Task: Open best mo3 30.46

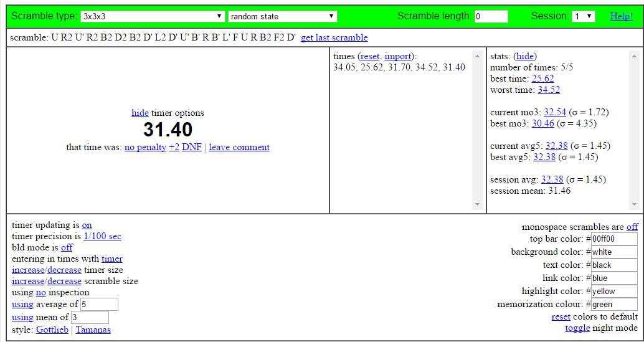Action: click(x=542, y=123)
